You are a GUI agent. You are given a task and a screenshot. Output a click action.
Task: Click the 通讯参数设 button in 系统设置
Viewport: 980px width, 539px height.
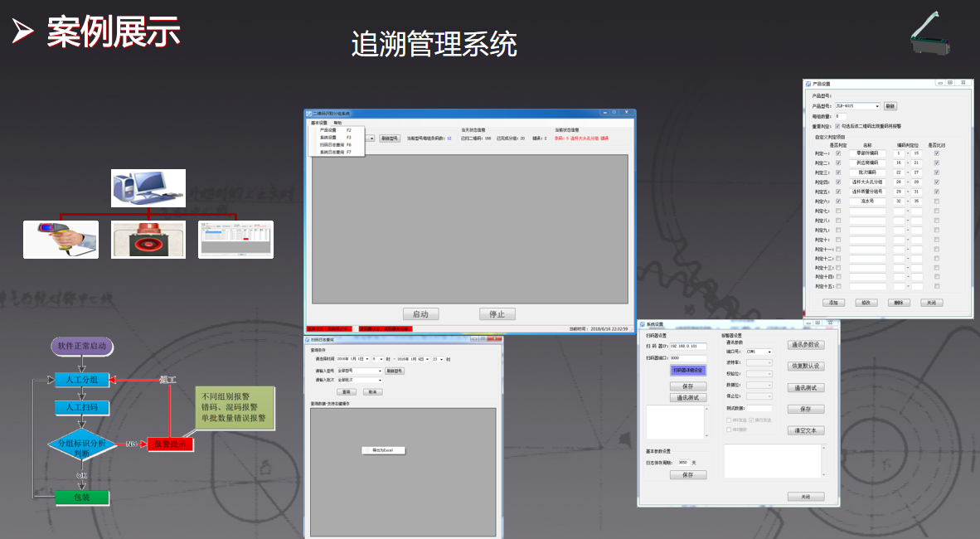pyautogui.click(x=806, y=345)
